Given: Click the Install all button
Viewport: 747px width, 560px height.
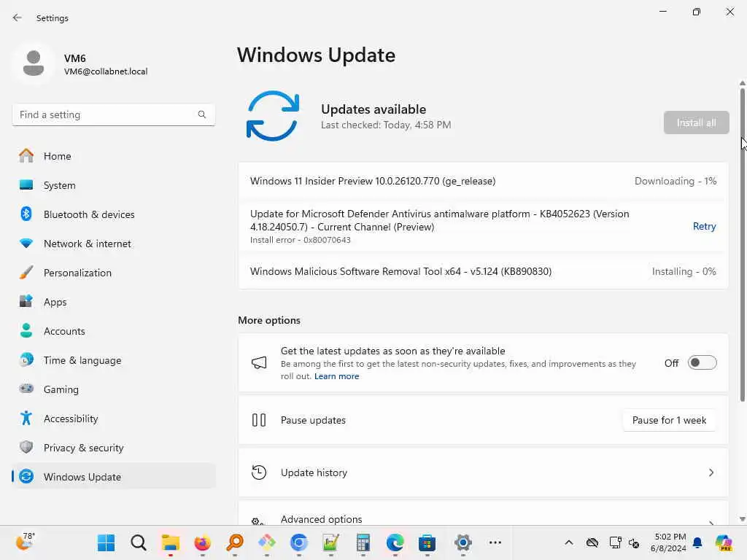Looking at the screenshot, I should [x=696, y=122].
